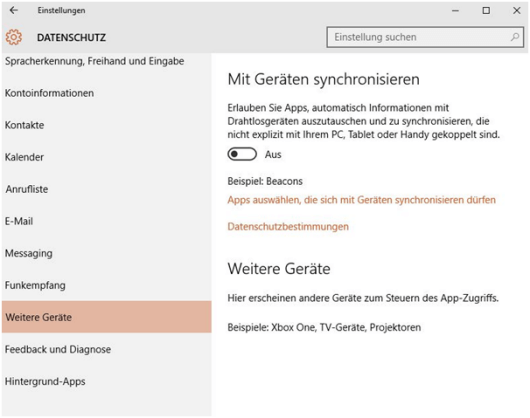Open link to choose apps allowed to sync
The height and width of the screenshot is (418, 530).
361,200
